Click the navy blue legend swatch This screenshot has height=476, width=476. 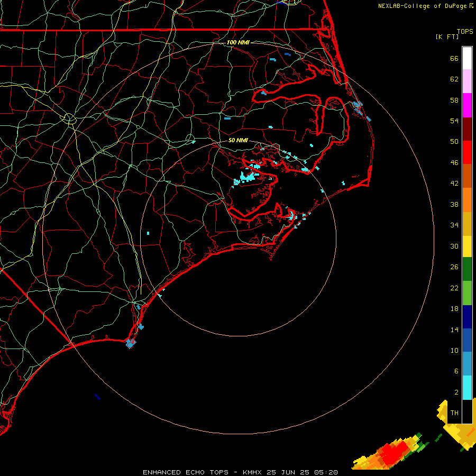(x=467, y=317)
